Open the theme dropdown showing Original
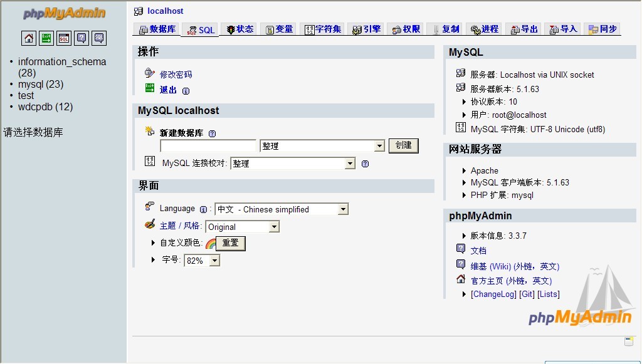The width and height of the screenshot is (642, 364). (243, 227)
